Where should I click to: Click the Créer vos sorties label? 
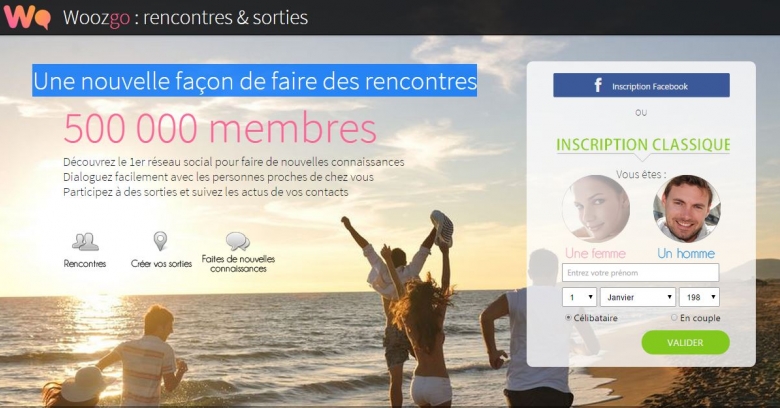[161, 264]
